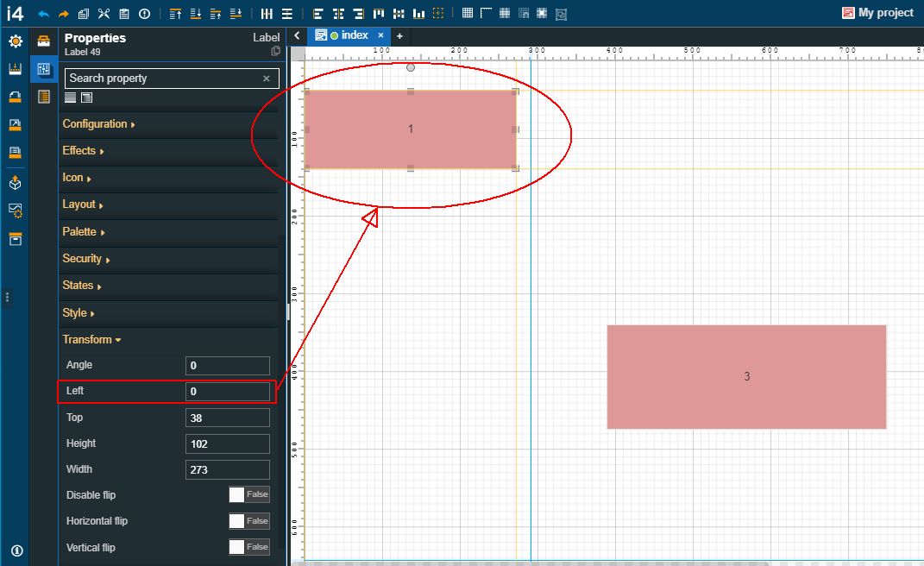Click the rotation handle above label 1

411,67
